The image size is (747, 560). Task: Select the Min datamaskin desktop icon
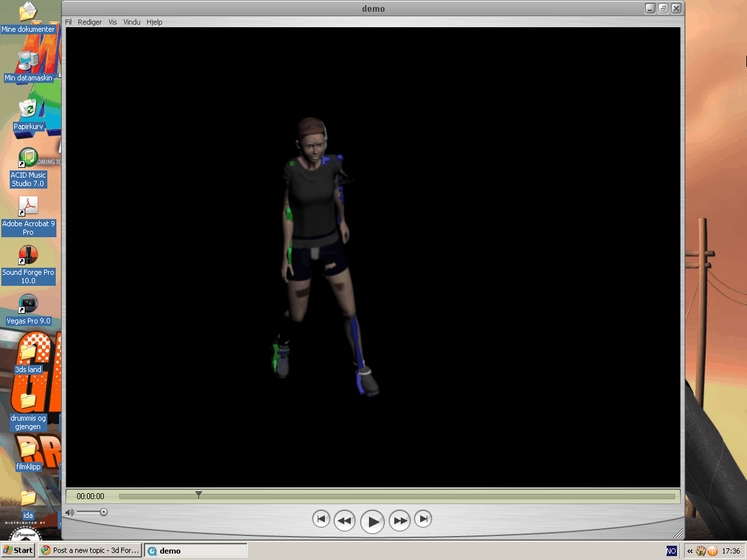pos(28,67)
